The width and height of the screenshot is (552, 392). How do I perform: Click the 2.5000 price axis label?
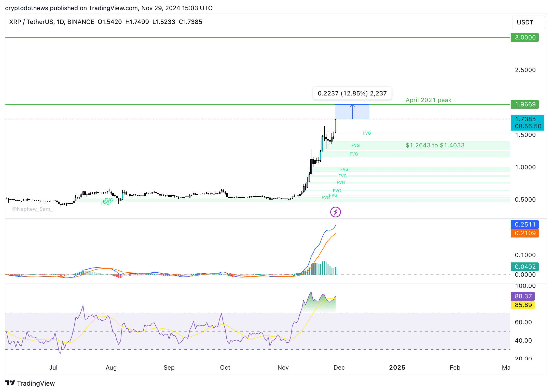coord(525,70)
